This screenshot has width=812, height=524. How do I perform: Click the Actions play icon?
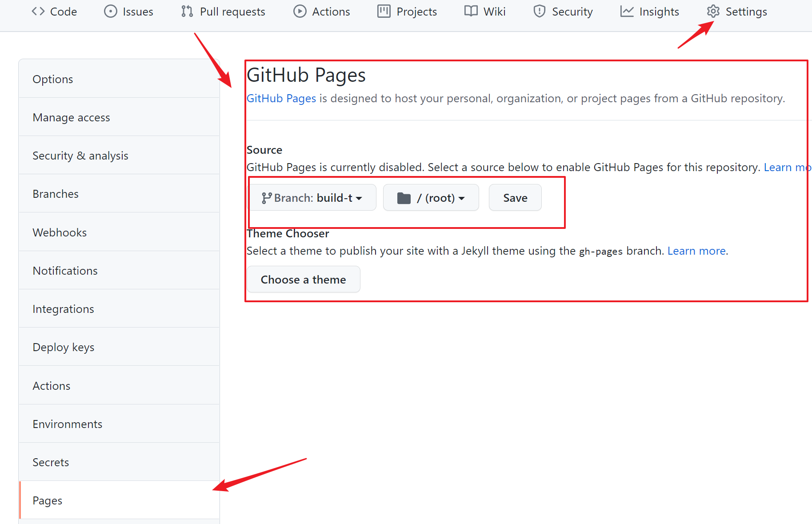pos(300,12)
